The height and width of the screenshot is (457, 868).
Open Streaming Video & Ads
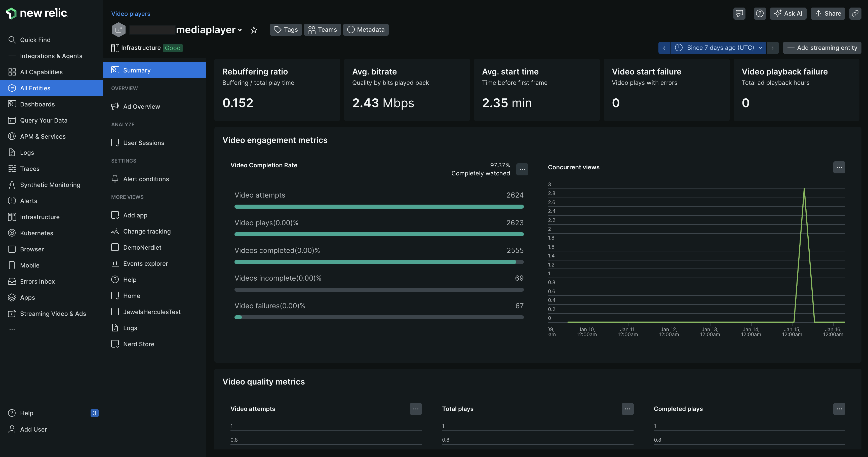coord(53,313)
